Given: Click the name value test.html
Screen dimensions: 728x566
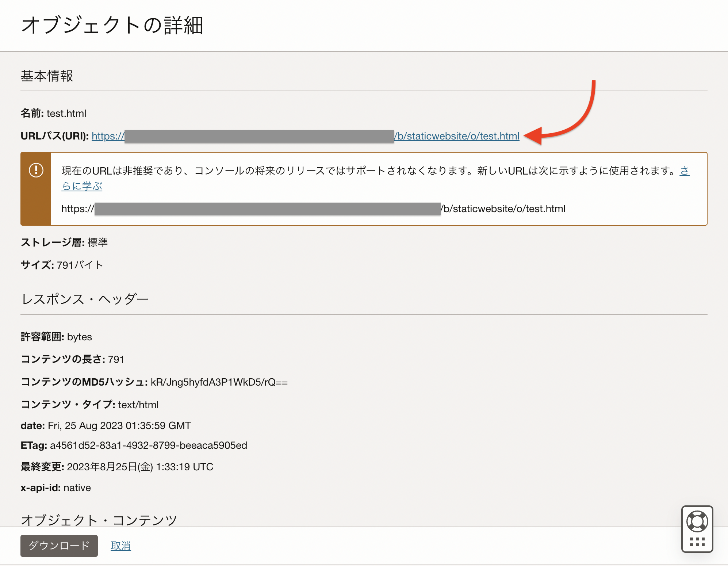Looking at the screenshot, I should click(x=66, y=114).
